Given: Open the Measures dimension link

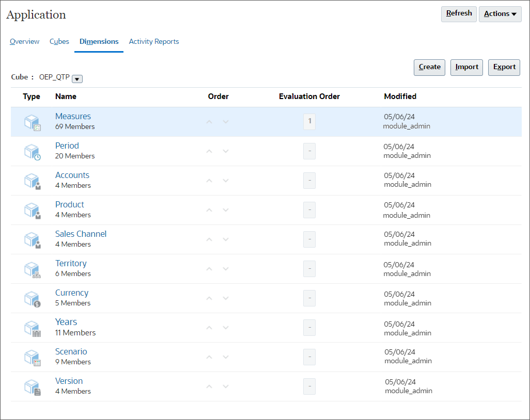Looking at the screenshot, I should [73, 116].
